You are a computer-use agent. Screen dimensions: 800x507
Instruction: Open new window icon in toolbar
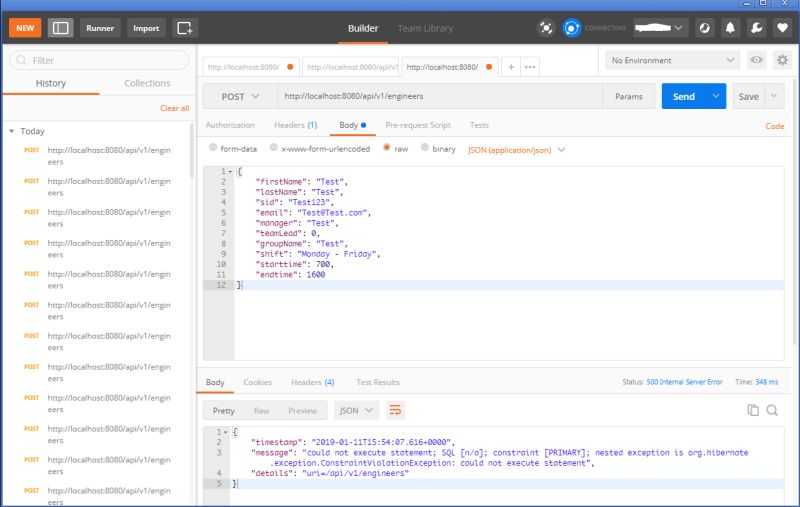tap(185, 28)
